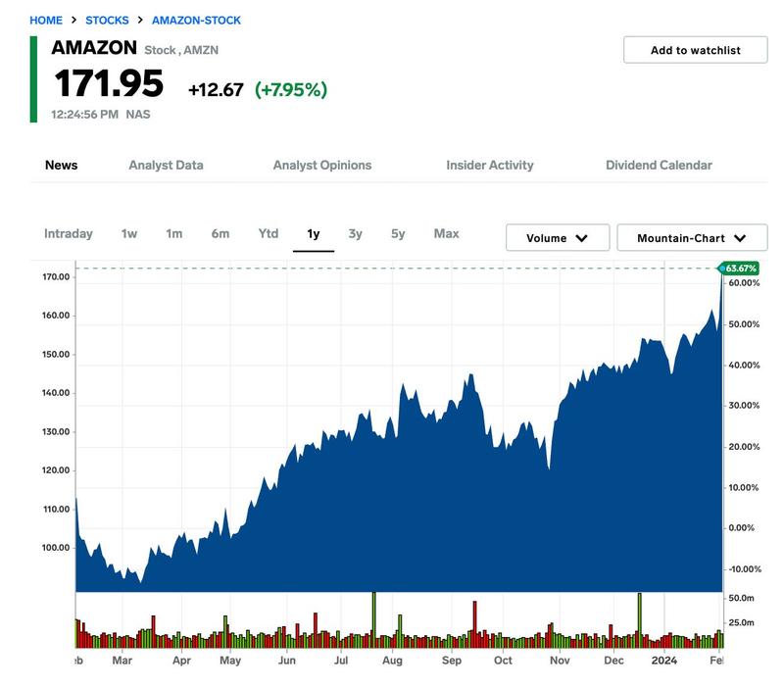The image size is (784, 687).
Task: Click the Aug month label on axis
Action: (x=393, y=661)
